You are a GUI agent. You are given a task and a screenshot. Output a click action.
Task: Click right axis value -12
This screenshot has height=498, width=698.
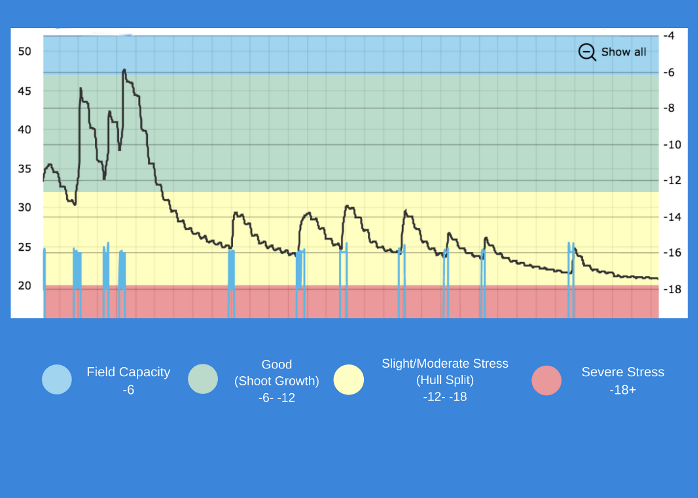(672, 180)
